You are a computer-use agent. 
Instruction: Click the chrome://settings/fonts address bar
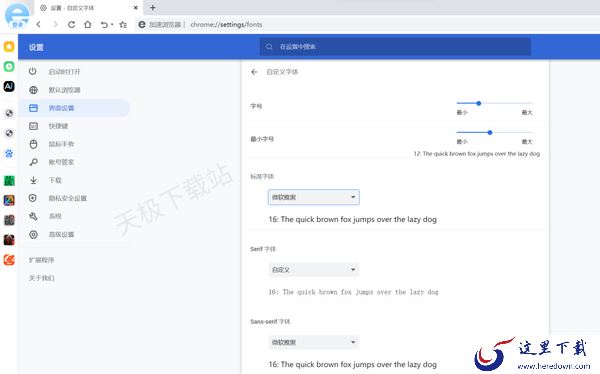[226, 24]
